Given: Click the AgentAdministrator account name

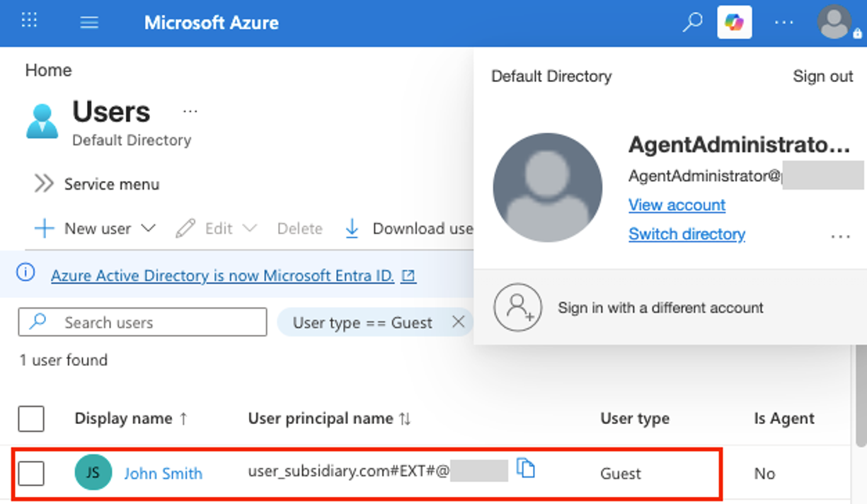Looking at the screenshot, I should [739, 145].
